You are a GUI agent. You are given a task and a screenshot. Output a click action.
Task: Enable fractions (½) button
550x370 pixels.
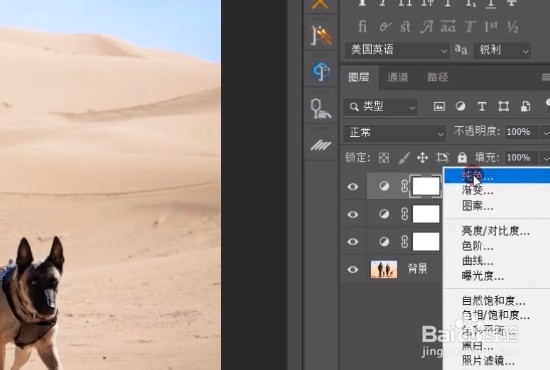[x=512, y=27]
